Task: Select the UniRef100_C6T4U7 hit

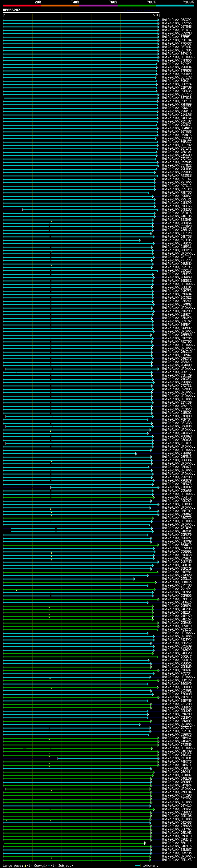Action: 177,47
